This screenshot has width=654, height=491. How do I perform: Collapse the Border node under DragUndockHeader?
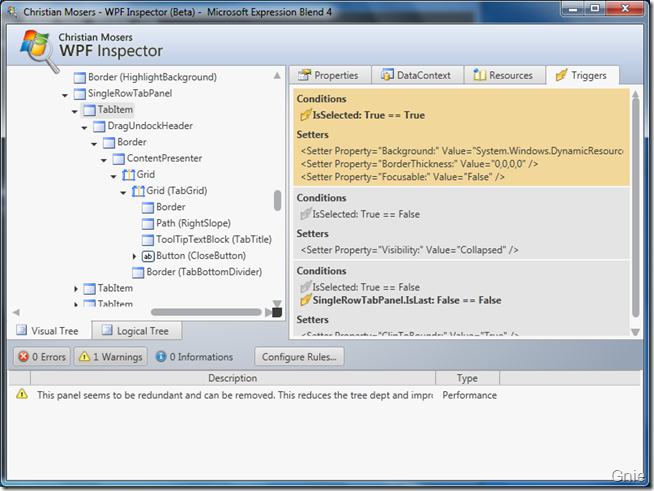(x=94, y=144)
